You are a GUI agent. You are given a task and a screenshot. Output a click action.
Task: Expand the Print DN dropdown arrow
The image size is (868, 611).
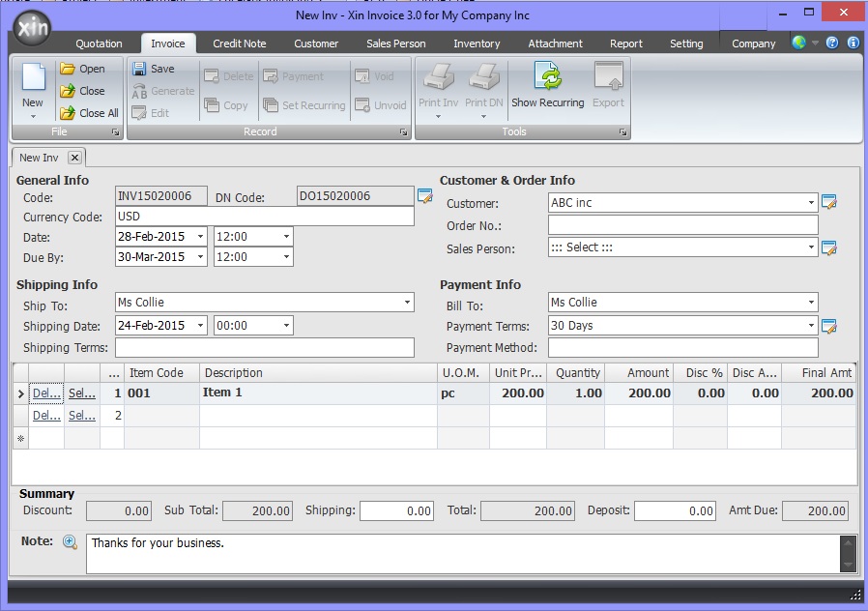pos(483,116)
